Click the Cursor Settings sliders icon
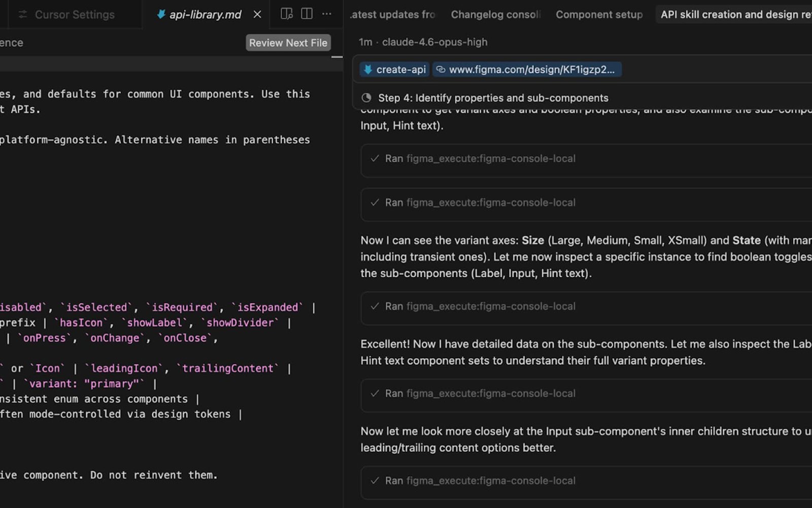Screen dimensions: 812x508 (23, 15)
